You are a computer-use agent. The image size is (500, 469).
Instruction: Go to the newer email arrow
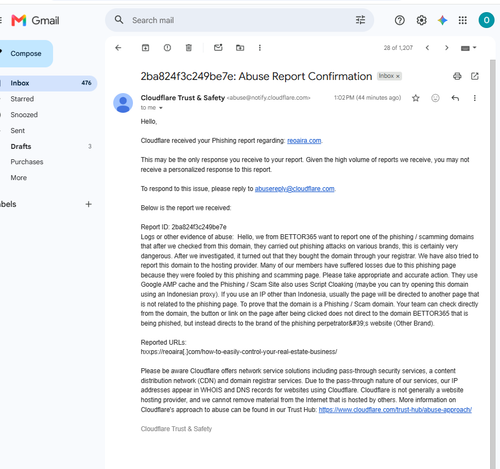[x=427, y=48]
